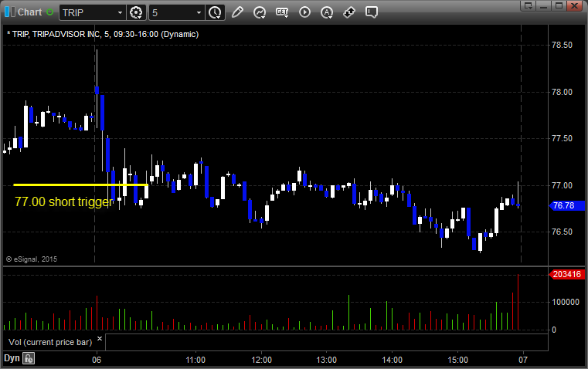The width and height of the screenshot is (588, 369).
Task: Expand the TRIP symbol dropdown
Action: (118, 12)
